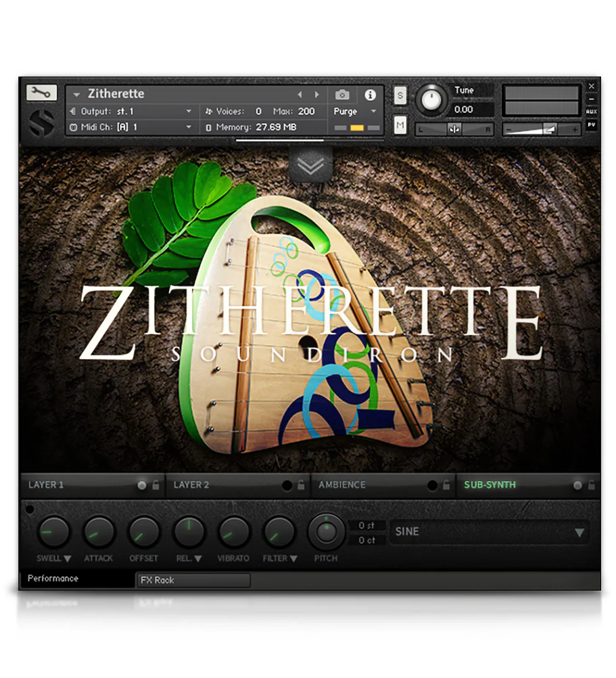Enable Solo with the S icon
The image size is (616, 678).
[400, 96]
